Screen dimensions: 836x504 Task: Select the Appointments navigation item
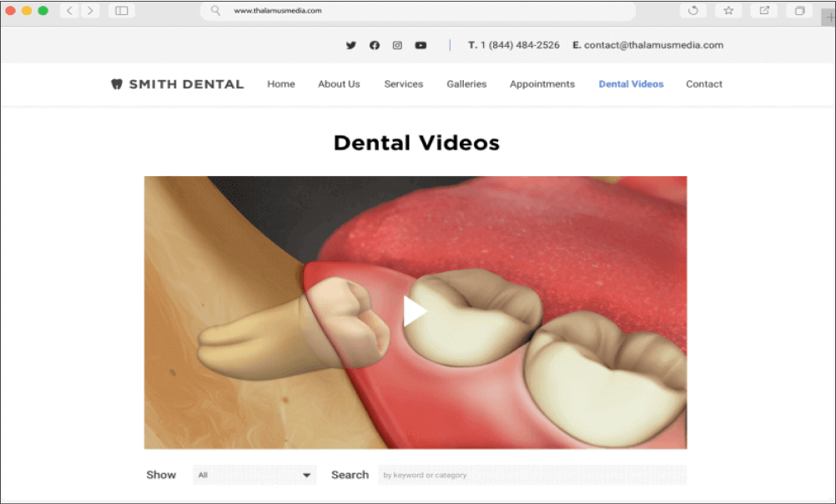[541, 83]
